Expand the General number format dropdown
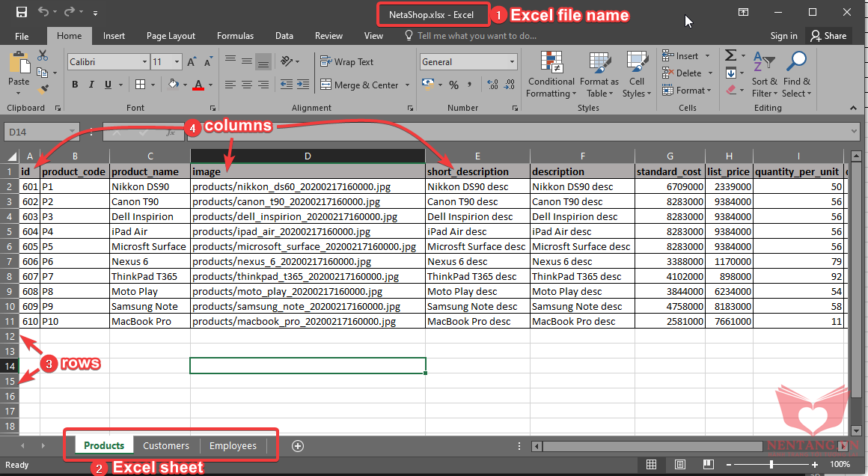This screenshot has height=476, width=868. pos(512,62)
